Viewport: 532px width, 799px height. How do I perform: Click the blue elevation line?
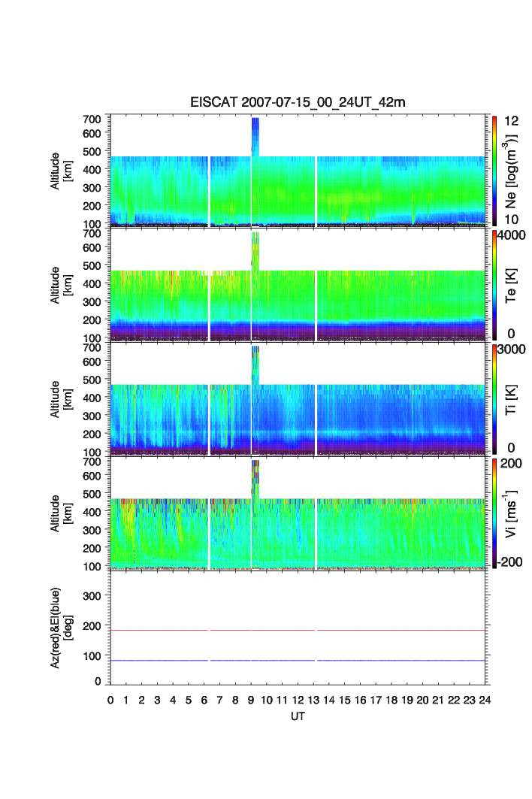click(301, 660)
